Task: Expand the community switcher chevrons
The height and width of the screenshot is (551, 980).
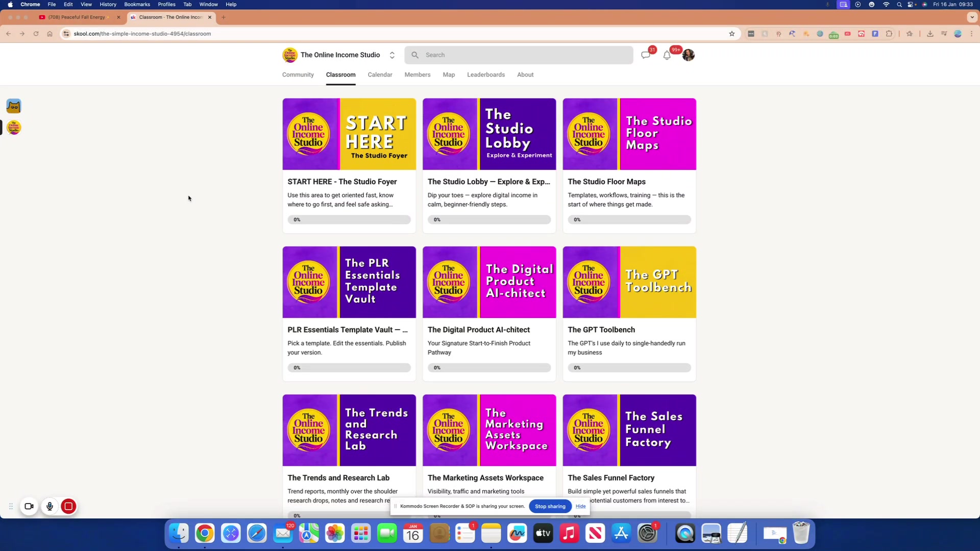Action: pyautogui.click(x=392, y=55)
